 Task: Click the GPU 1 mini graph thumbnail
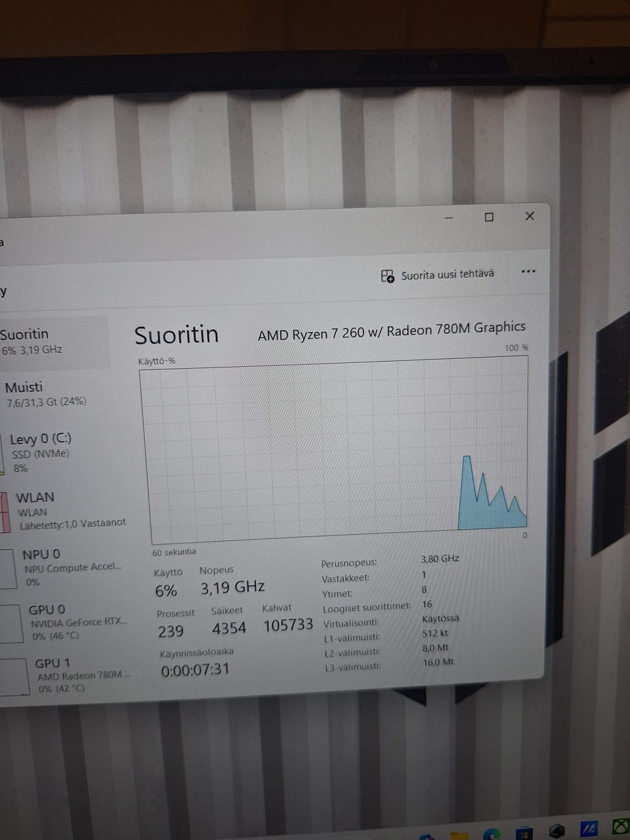pyautogui.click(x=14, y=677)
